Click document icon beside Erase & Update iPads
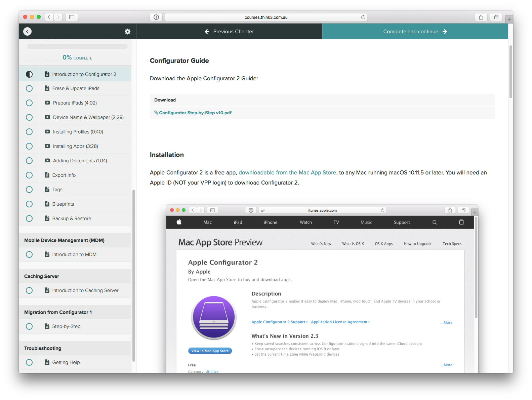Image resolution: width=532 pixels, height=400 pixels. 47,88
